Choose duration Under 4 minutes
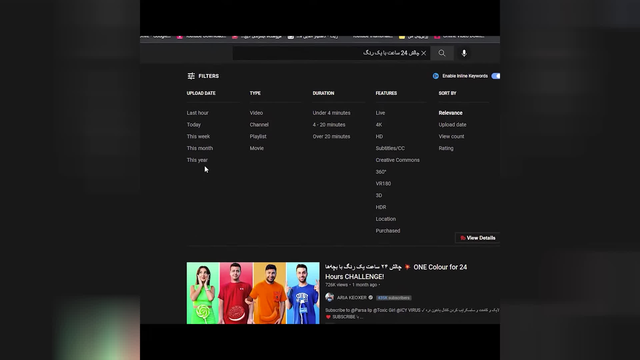Image resolution: width=640 pixels, height=360 pixels. 331,113
